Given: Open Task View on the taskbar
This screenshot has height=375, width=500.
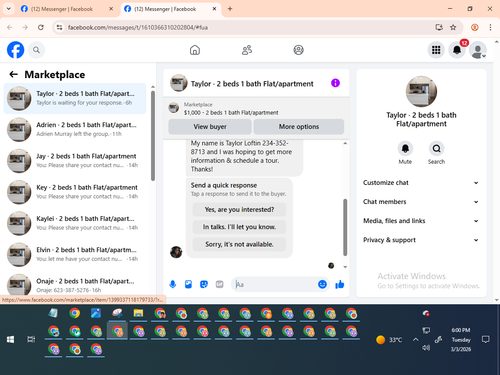Looking at the screenshot, I should point(31,339).
